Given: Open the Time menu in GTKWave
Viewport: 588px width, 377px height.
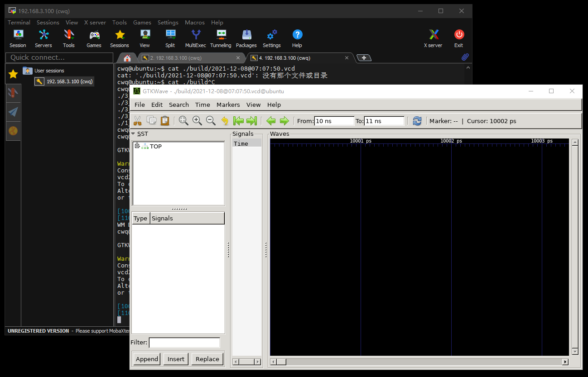Looking at the screenshot, I should pos(202,105).
